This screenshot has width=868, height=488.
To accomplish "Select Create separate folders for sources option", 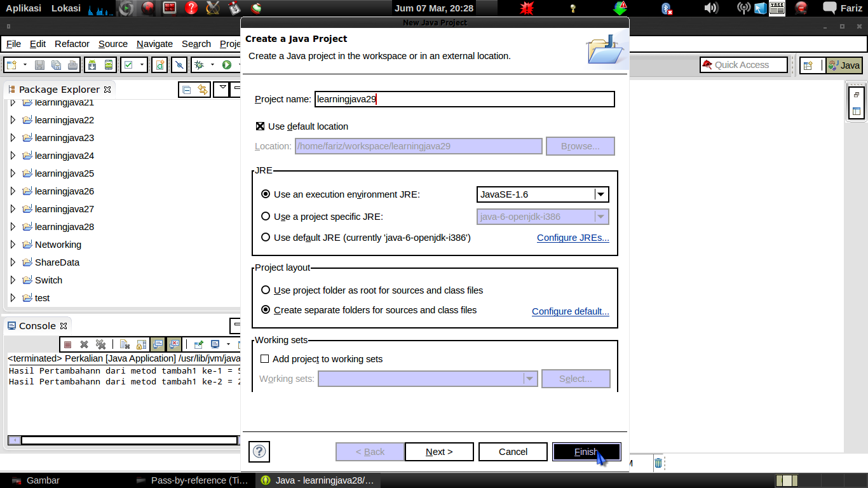I will point(266,310).
